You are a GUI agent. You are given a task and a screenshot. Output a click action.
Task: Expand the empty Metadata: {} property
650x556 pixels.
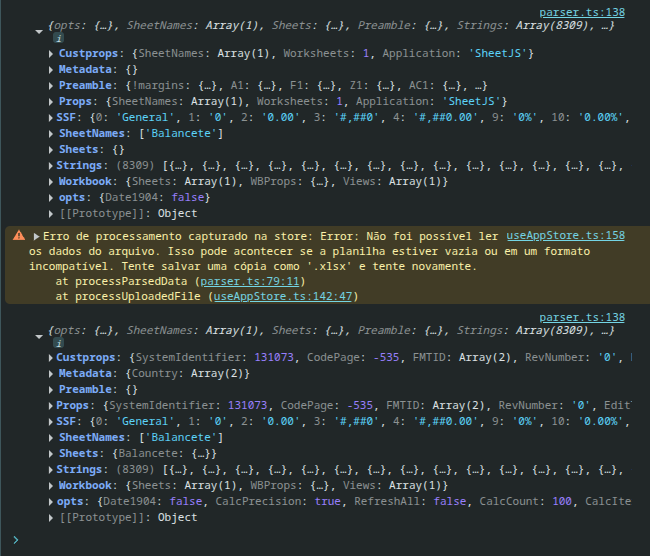51,70
